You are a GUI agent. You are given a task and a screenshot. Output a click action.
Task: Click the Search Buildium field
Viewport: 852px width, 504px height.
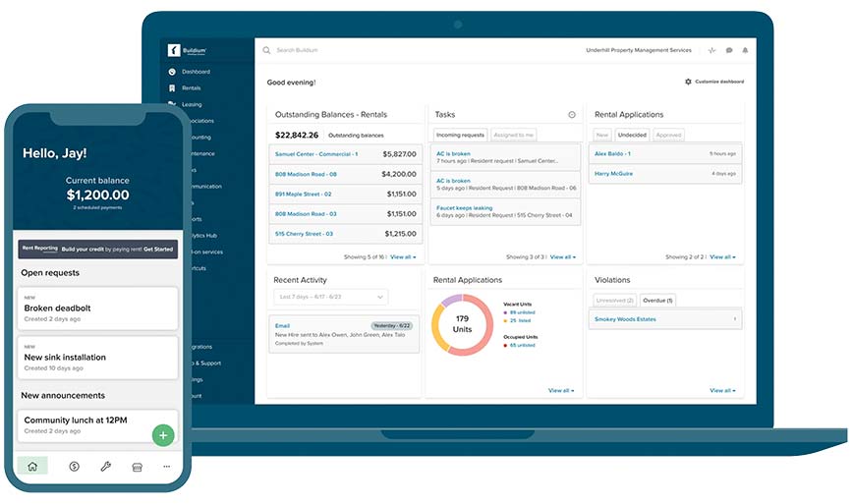point(297,50)
